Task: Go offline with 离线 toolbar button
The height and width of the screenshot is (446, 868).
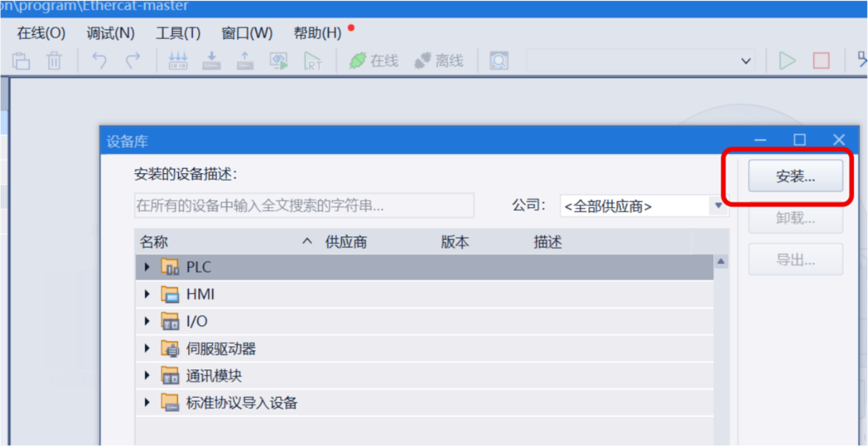Action: (x=439, y=61)
